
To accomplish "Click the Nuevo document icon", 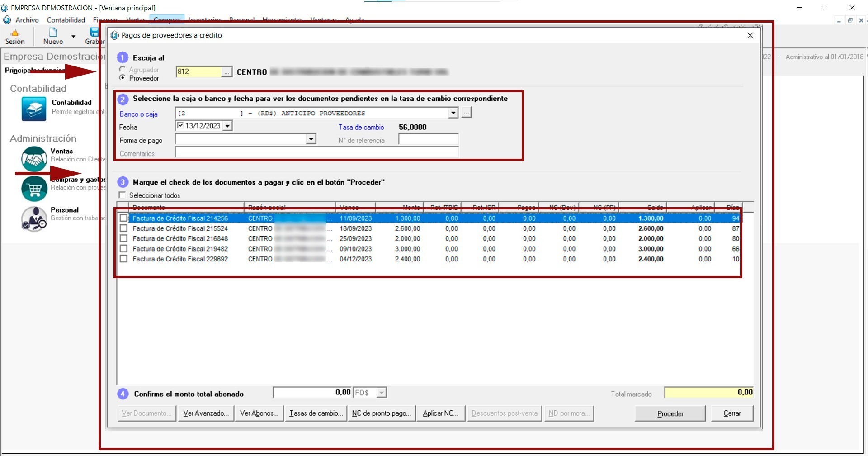I will (x=53, y=33).
